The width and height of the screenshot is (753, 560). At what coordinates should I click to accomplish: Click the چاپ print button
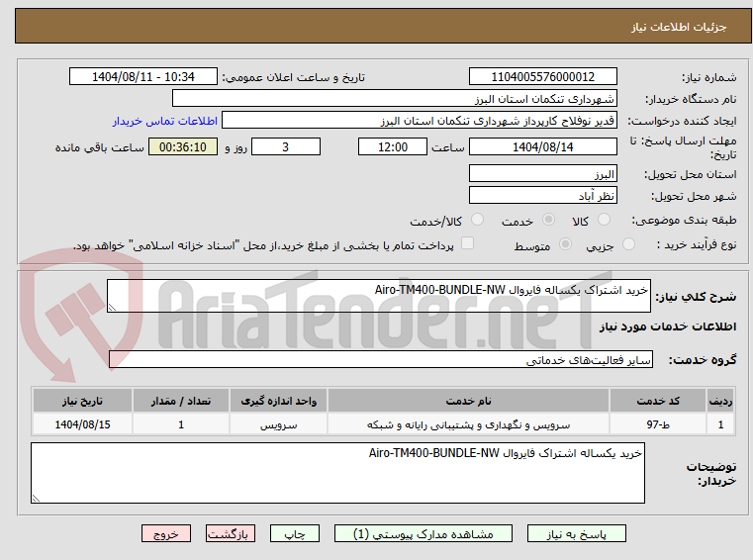295,533
